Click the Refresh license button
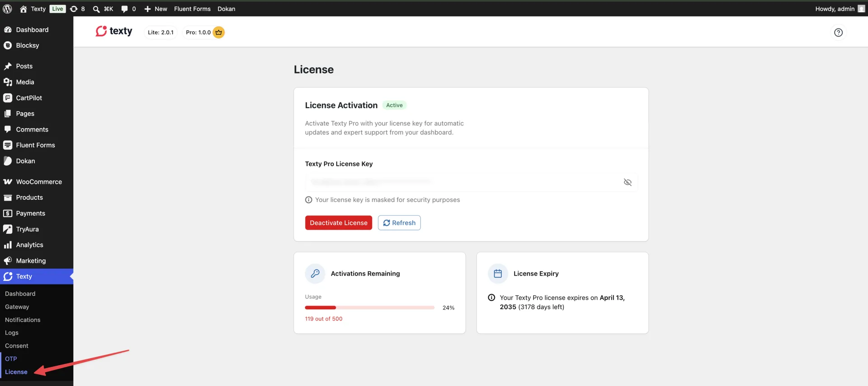Screen dimensions: 868x386 coord(399,223)
